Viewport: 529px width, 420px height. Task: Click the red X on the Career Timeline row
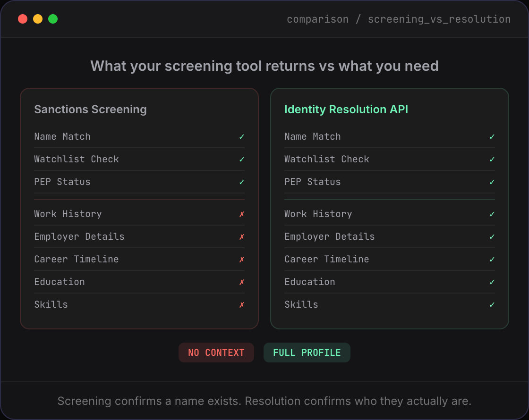241,259
